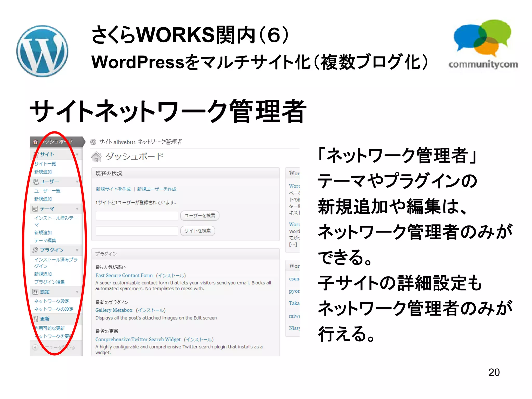Image resolution: width=532 pixels, height=399 pixels.
Task: Click the プラグイン plug icon in sidebar
Action: click(35, 250)
